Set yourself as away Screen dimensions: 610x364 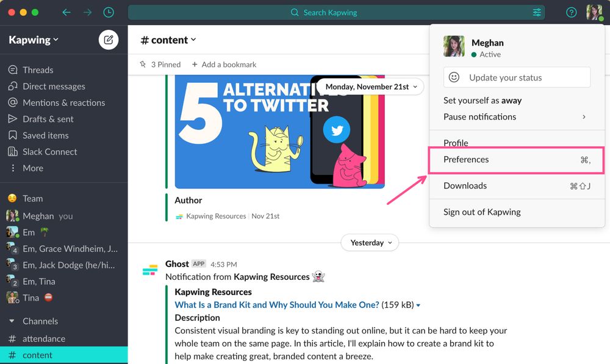coord(481,100)
